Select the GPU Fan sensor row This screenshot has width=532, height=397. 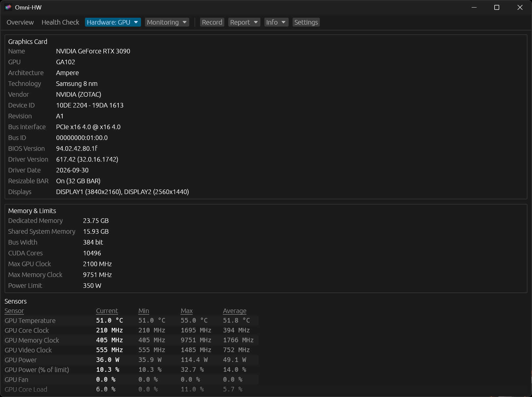[131, 380]
